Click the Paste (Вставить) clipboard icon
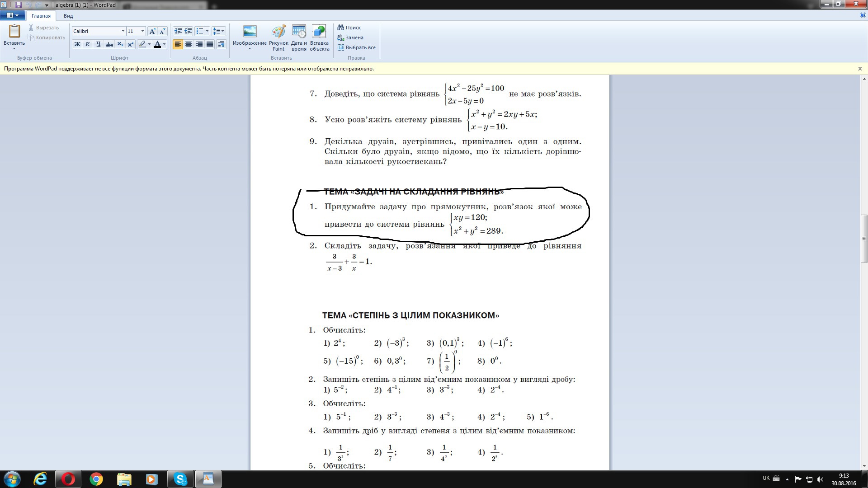The image size is (868, 488). coord(14,32)
